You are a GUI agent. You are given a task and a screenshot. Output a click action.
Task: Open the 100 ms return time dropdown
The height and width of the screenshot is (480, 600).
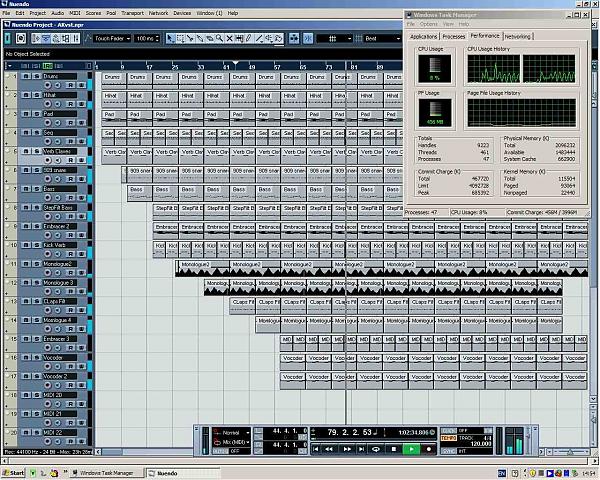pos(146,38)
